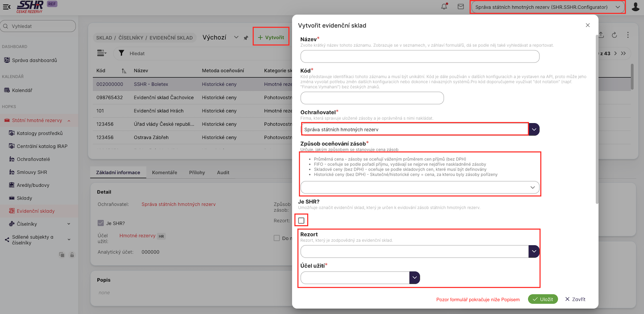Image resolution: width=644 pixels, height=314 pixels.
Task: Toggle Je SHR? checkbox in Detail panel
Action: click(x=101, y=223)
